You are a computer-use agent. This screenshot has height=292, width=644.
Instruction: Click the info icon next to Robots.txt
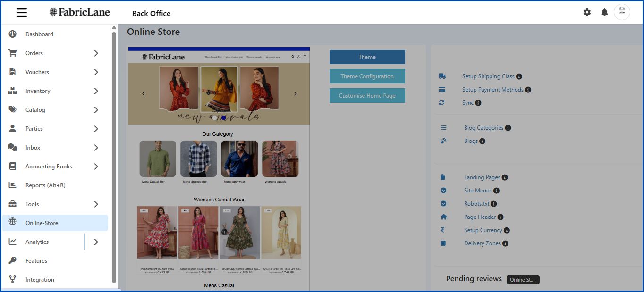pyautogui.click(x=494, y=203)
